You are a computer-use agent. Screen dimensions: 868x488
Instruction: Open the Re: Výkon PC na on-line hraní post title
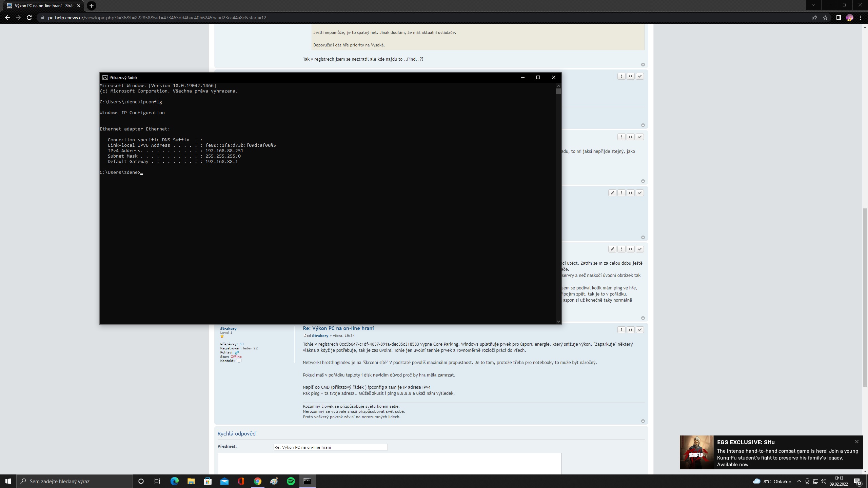click(x=338, y=328)
